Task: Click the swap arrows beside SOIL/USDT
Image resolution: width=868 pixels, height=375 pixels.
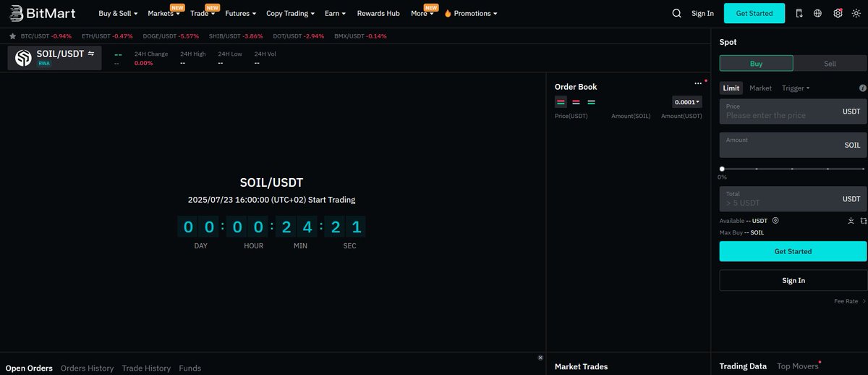Action: click(91, 54)
